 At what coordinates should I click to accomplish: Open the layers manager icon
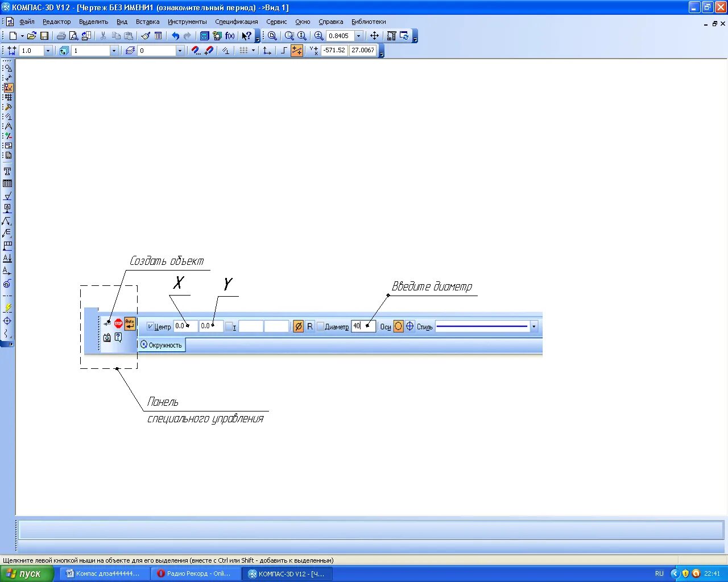pos(130,51)
